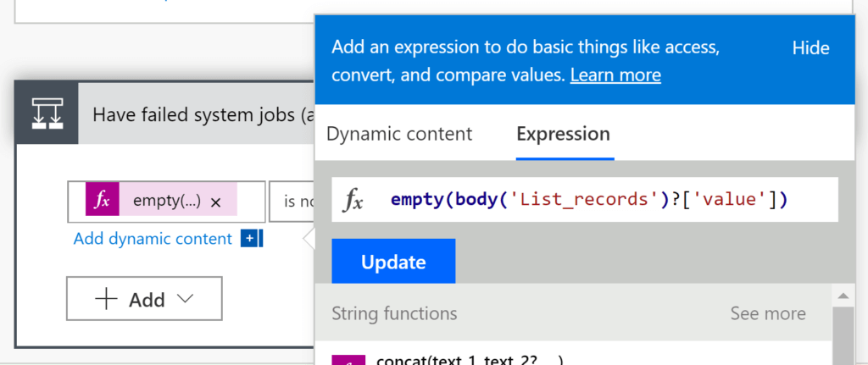Open the Learn more link
Viewport: 868px width, 365px height.
pos(615,75)
